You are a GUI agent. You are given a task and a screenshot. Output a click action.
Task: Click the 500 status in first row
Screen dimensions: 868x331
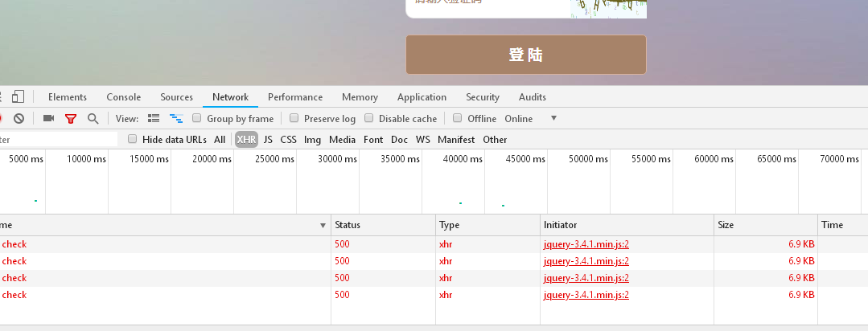(x=342, y=244)
